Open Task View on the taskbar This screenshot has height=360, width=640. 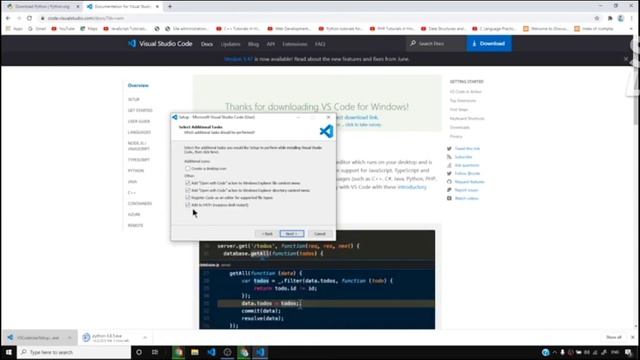(x=155, y=352)
